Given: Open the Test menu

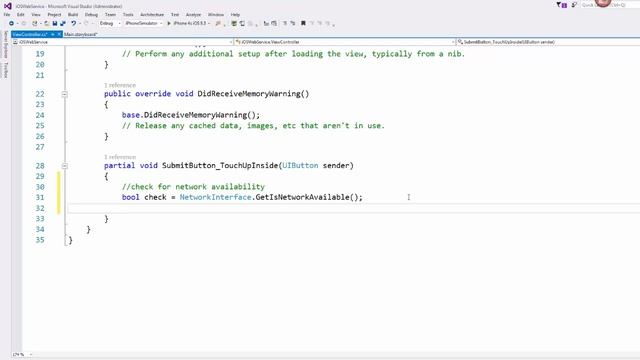Looking at the screenshot, I should 175,15.
